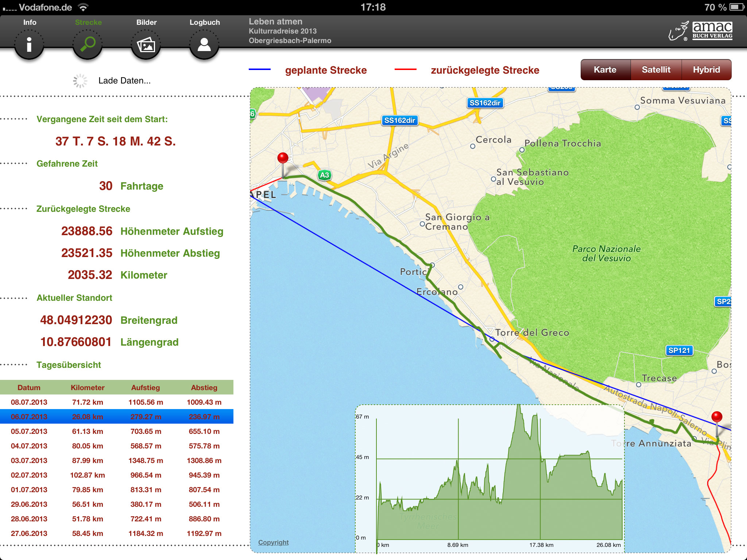Viewport: 747px width, 560px height.
Task: Tap the Ercolano map label
Action: coord(437,292)
